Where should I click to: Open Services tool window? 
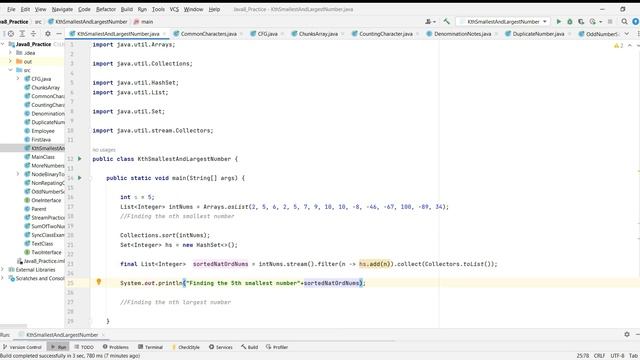[x=220, y=347]
